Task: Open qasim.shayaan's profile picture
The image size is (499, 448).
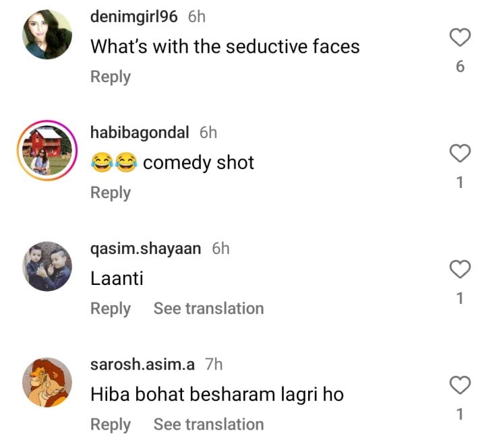Action: [47, 266]
